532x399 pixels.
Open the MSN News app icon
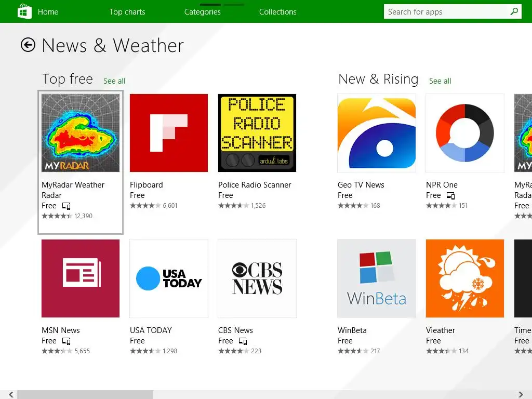[x=81, y=278]
